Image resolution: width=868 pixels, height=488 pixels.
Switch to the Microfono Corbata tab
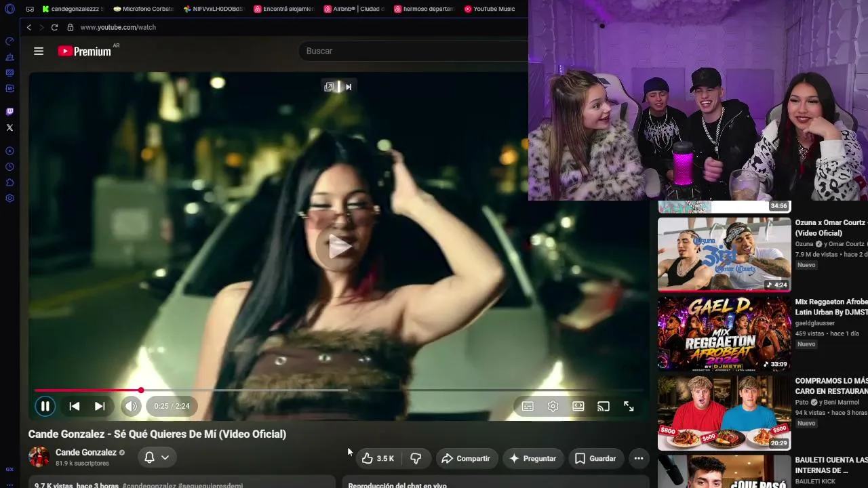(144, 9)
